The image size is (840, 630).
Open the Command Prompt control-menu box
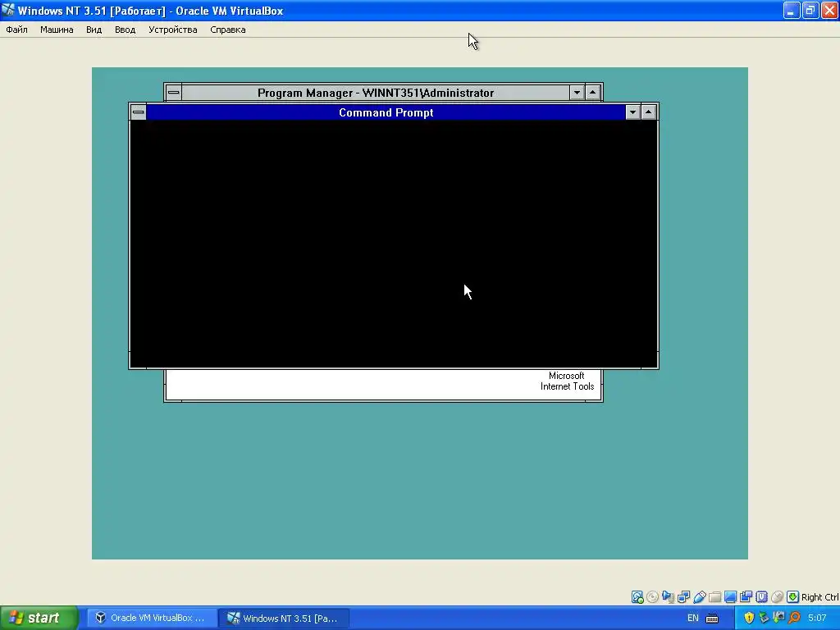pyautogui.click(x=138, y=112)
